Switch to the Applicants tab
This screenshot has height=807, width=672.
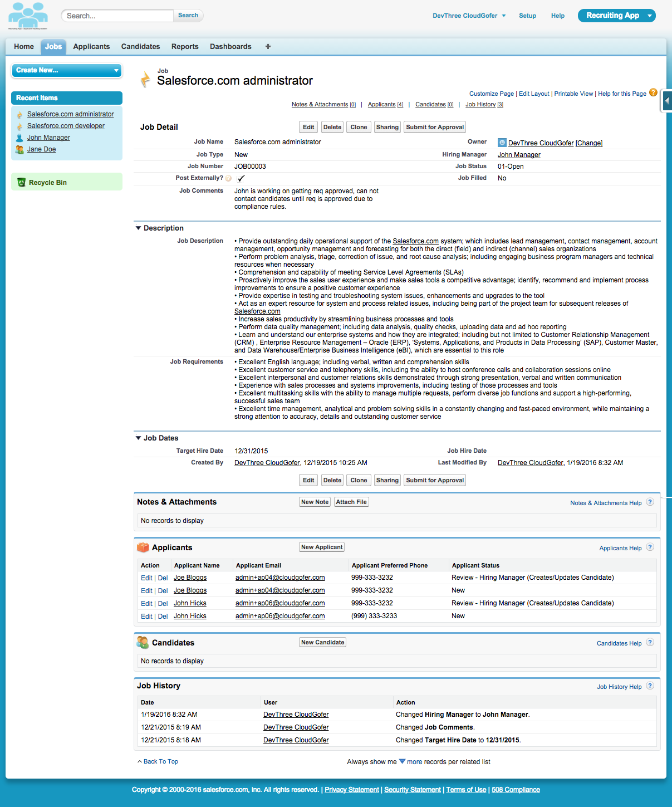pyautogui.click(x=91, y=47)
